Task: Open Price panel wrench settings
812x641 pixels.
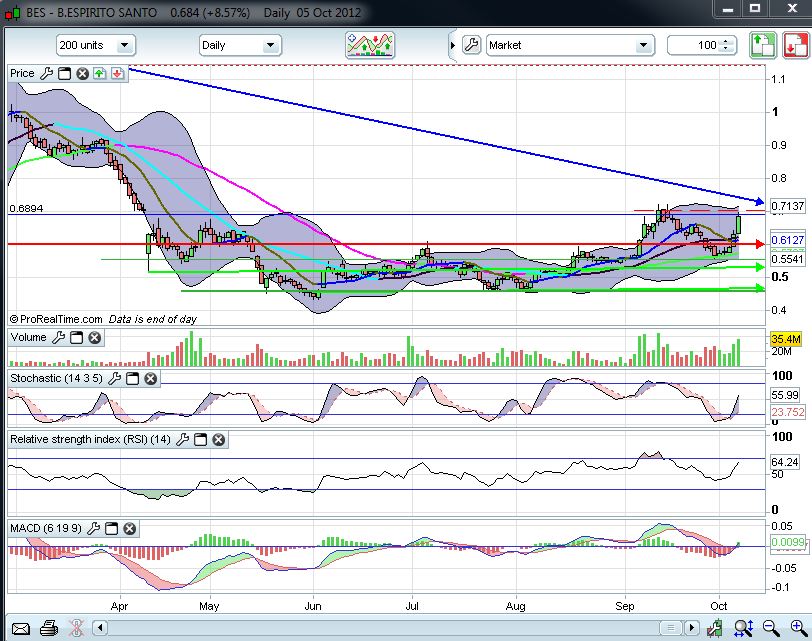Action: coord(46,73)
